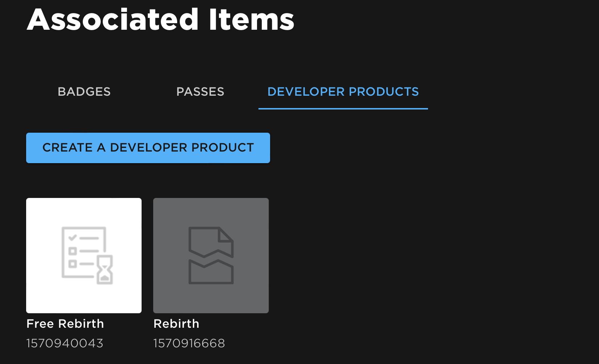Click the torn-document graphic on Rebirth tile
The width and height of the screenshot is (599, 364).
click(211, 255)
